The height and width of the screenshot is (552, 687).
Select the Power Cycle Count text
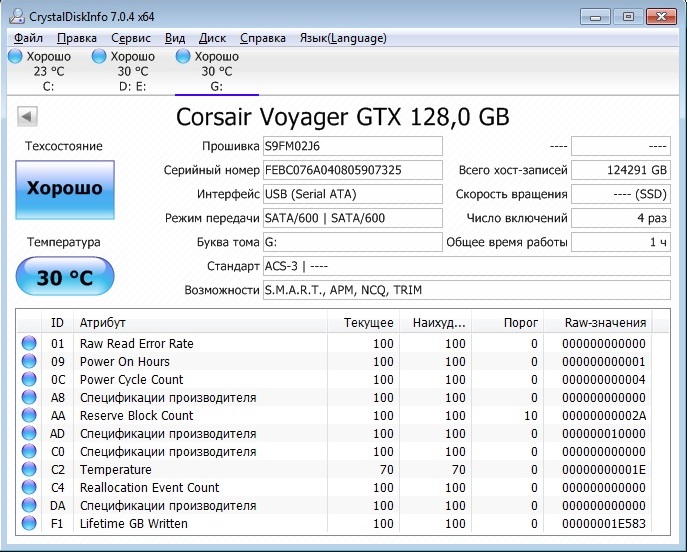[131, 379]
